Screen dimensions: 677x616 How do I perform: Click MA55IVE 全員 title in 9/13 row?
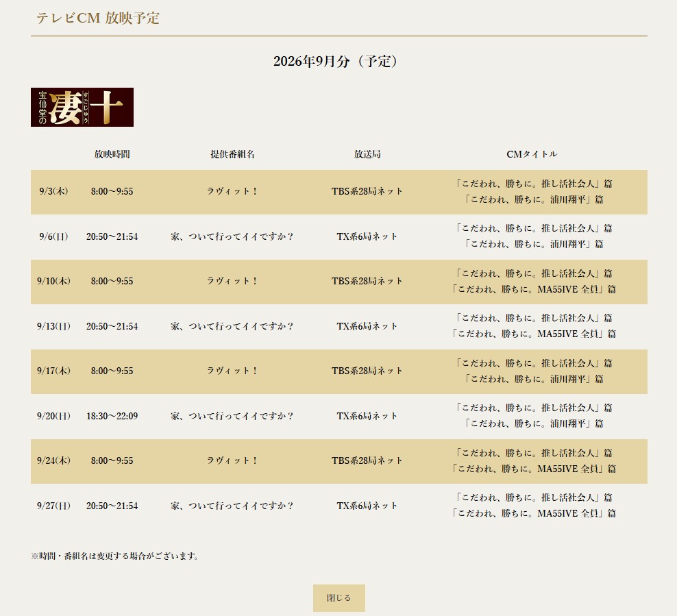534,334
